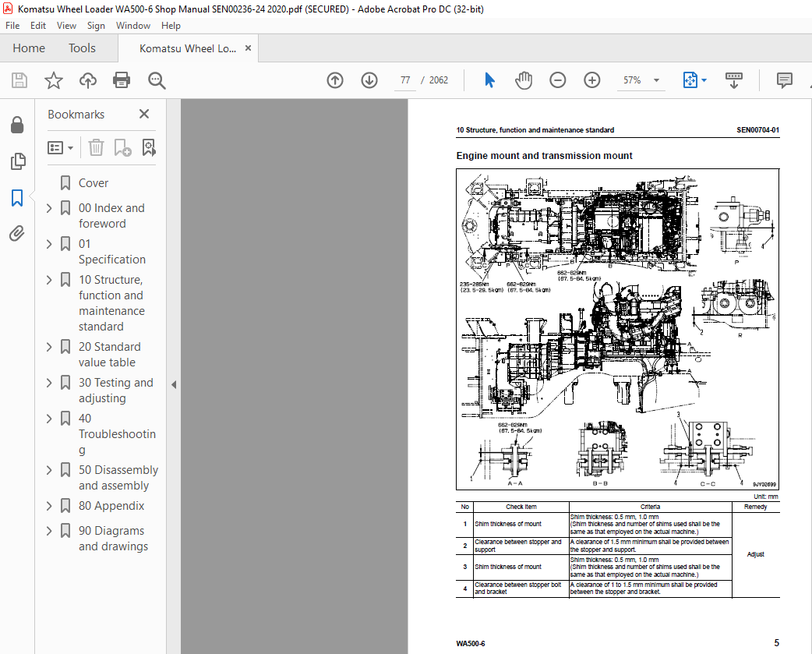The height and width of the screenshot is (654, 812).
Task: Select the Komatsu Wheel Lo... document tab
Action: coord(188,48)
